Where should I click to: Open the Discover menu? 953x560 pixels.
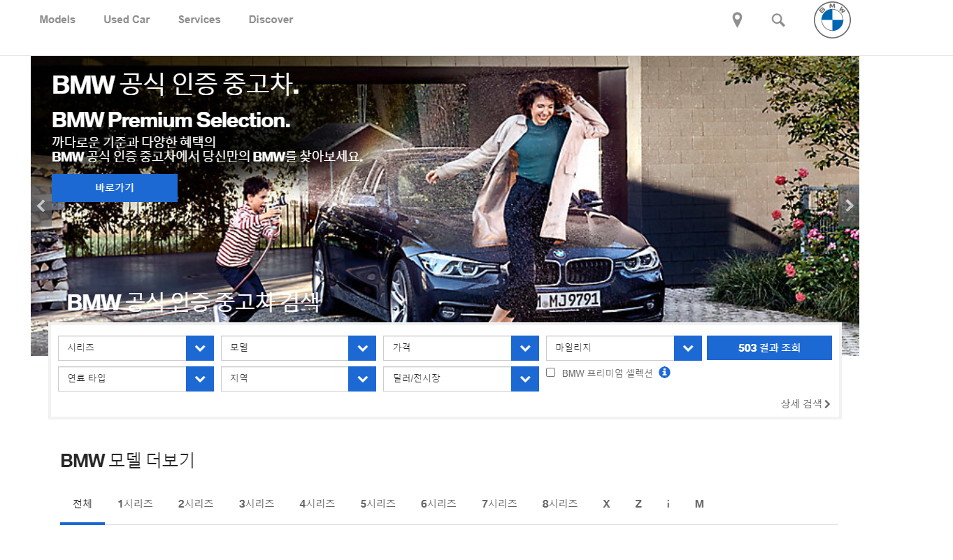click(271, 20)
